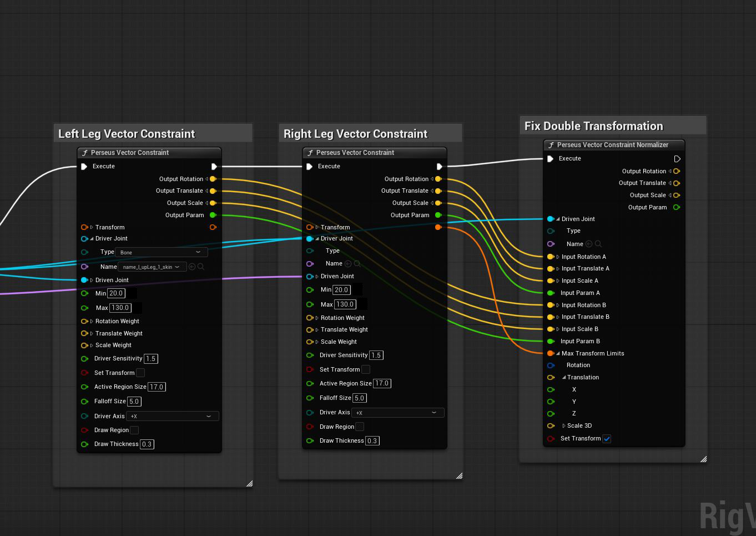Click the magnifier icon beside Name in the Left Leg node

(x=201, y=267)
